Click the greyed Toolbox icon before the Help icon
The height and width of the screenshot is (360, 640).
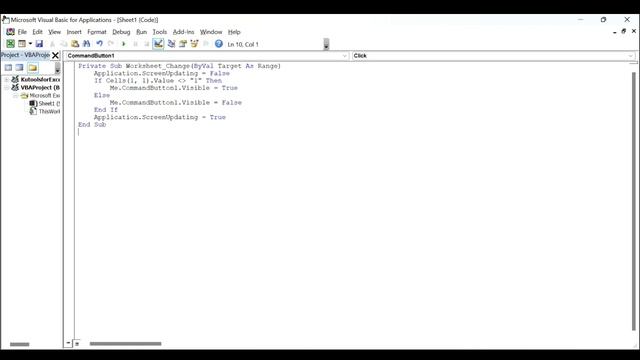(206, 44)
